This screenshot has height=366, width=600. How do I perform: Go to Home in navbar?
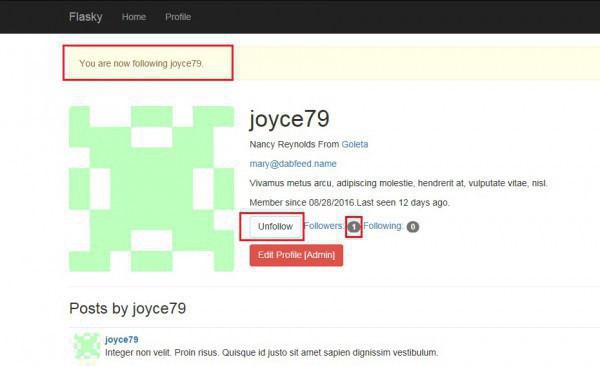(134, 17)
